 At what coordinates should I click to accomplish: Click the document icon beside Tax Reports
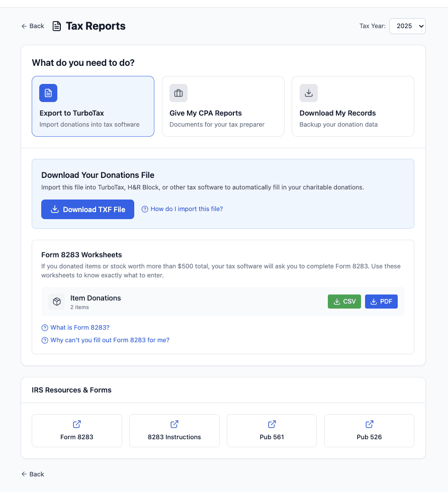(57, 26)
